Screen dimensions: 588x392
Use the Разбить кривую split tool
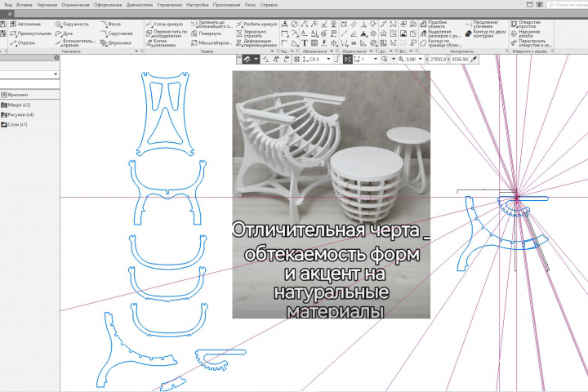point(256,24)
